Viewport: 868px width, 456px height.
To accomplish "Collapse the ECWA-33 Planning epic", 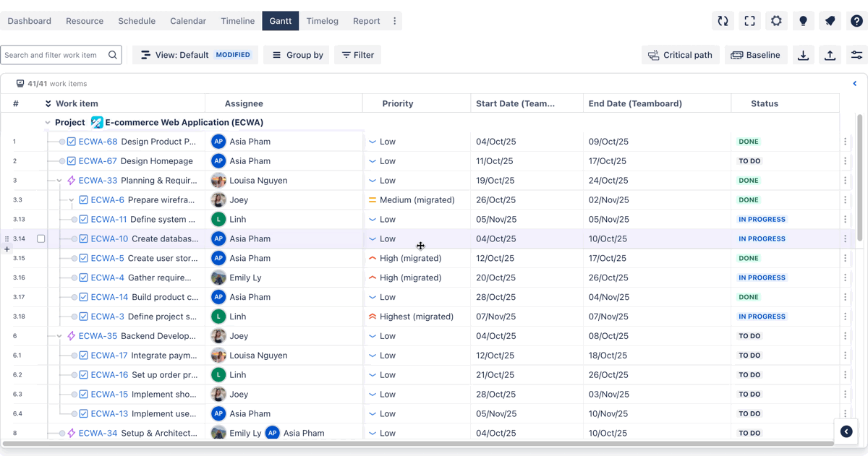I will click(59, 181).
